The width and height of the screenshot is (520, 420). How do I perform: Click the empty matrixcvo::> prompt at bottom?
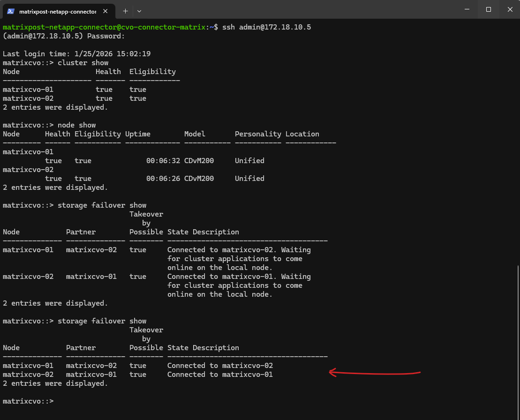[x=28, y=401]
